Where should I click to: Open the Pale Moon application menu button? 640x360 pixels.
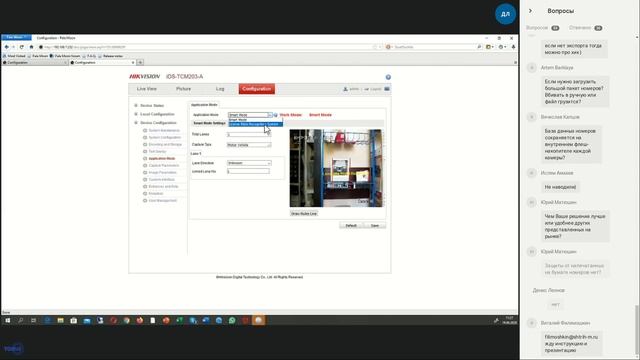tap(16, 38)
